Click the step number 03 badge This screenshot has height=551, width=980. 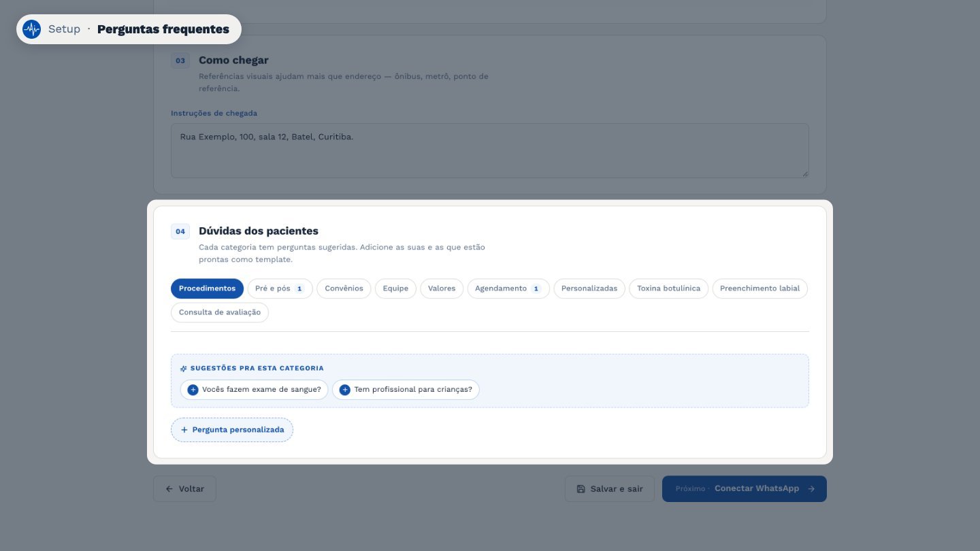point(180,61)
